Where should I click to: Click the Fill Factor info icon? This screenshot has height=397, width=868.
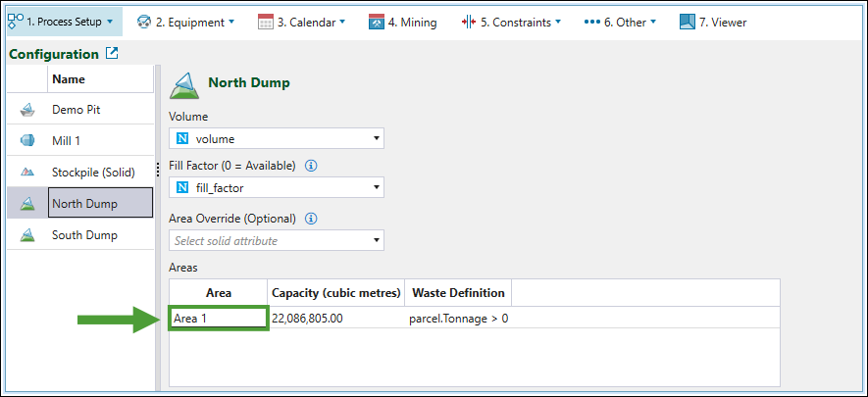311,165
